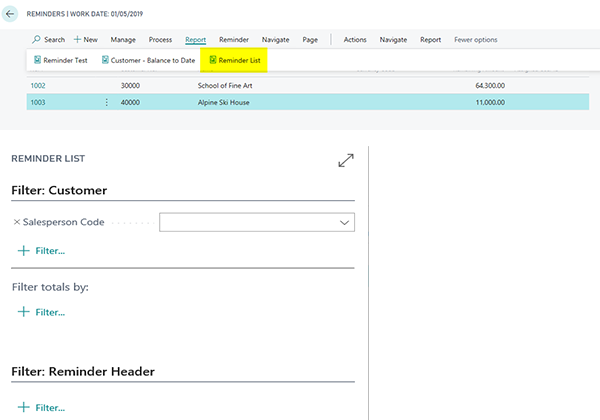
Task: Add a filter under Filter totals by
Action: (x=42, y=312)
